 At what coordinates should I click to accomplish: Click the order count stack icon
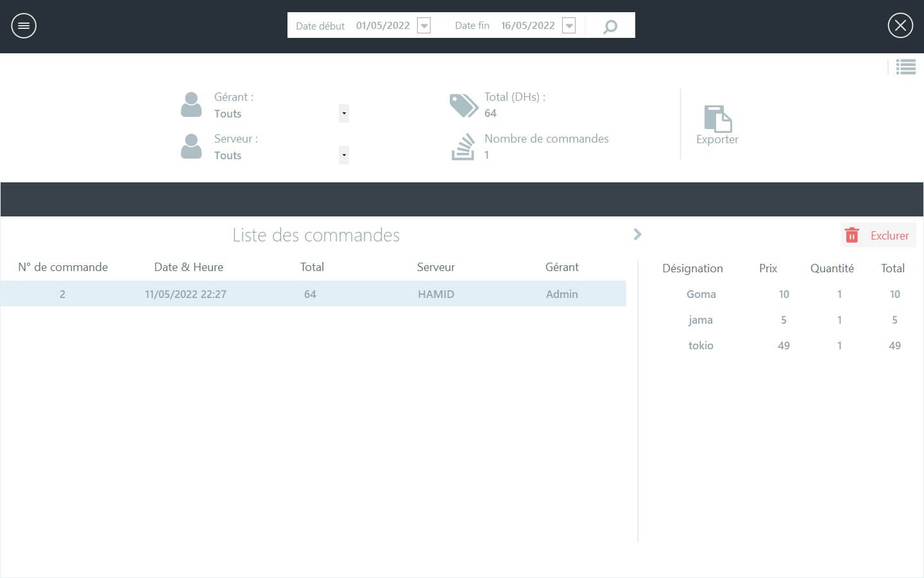pos(463,147)
